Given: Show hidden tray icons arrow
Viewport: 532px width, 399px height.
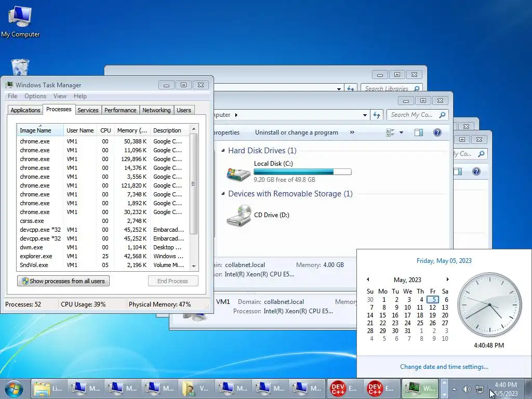Looking at the screenshot, I should [454, 389].
